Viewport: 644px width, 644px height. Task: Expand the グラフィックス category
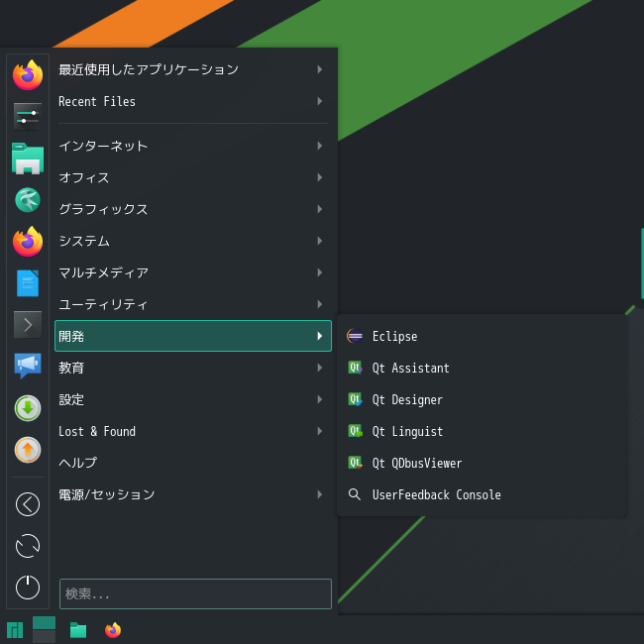point(193,209)
